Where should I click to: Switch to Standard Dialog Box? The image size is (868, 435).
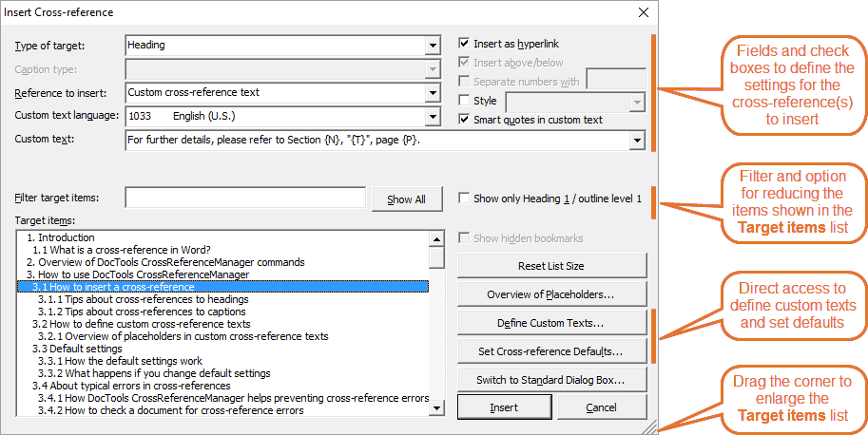[552, 380]
